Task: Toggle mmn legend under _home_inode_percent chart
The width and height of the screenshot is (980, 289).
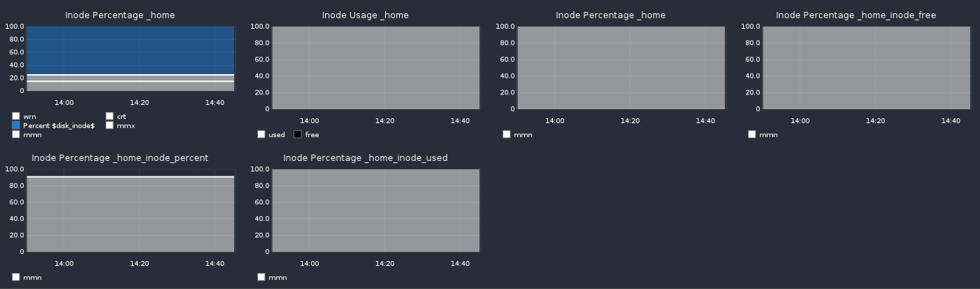Action: [x=16, y=277]
